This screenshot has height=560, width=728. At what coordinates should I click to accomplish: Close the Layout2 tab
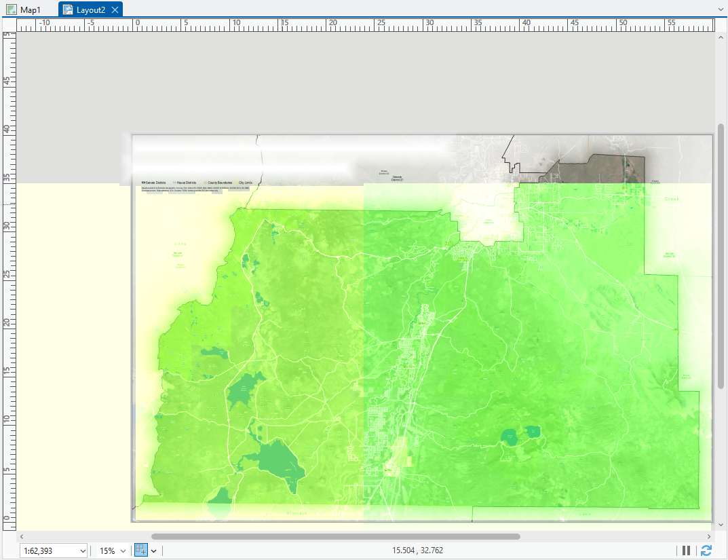click(x=115, y=10)
